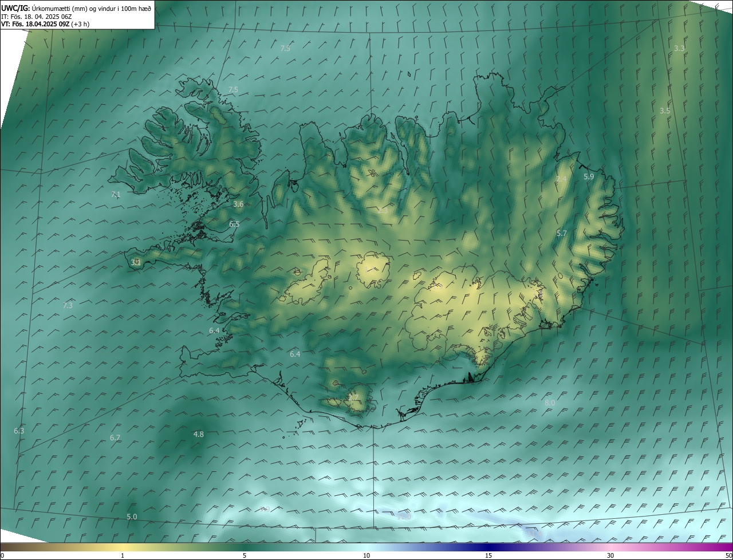Click the 3.5 value label on the map
The width and height of the screenshot is (733, 560).
point(665,111)
